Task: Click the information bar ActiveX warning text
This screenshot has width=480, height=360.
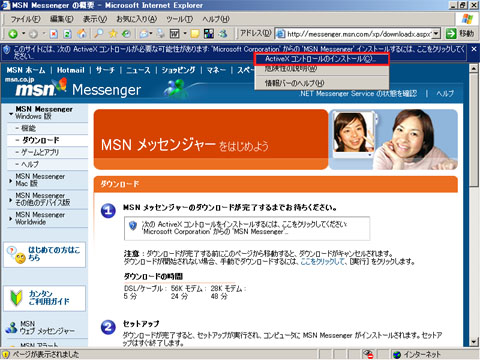Action: click(x=239, y=52)
